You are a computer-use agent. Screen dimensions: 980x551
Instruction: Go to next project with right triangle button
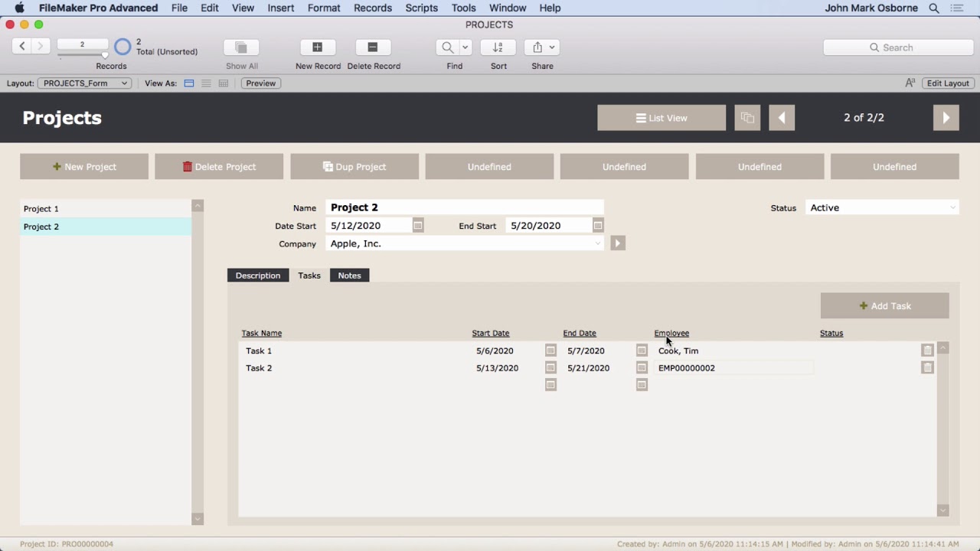946,118
